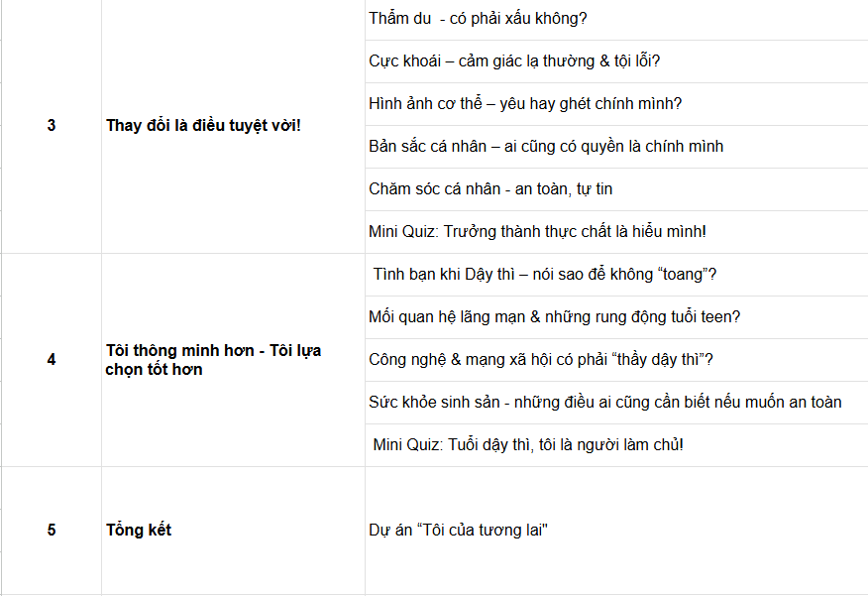This screenshot has height=596, width=868.
Task: Select the cell 'Thẩm du - có phải xấu không?'
Action: tap(616, 19)
